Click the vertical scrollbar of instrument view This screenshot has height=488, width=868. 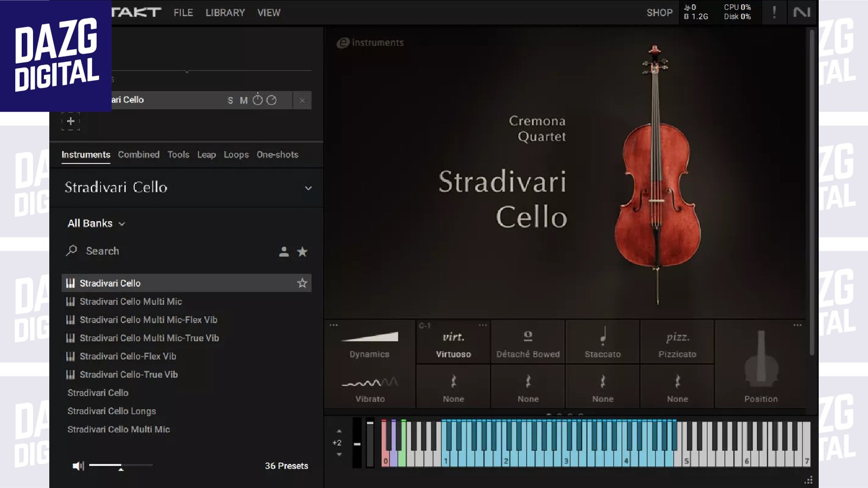click(812, 192)
